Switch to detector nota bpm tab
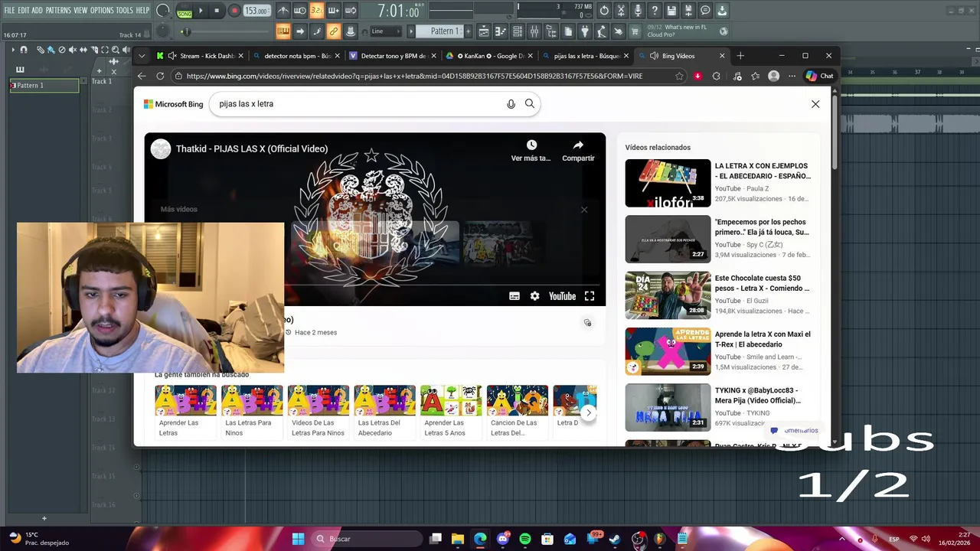 tap(297, 56)
